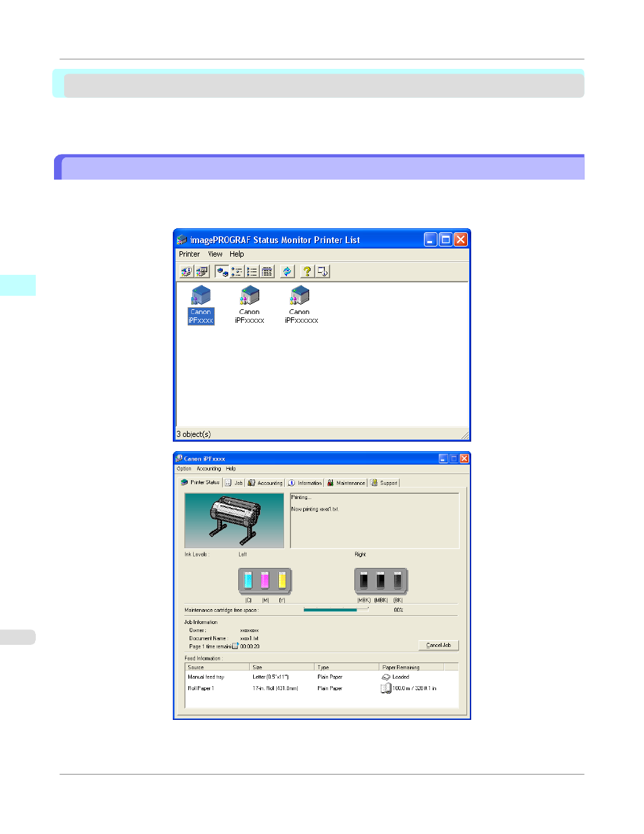
Task: Open the Option menu in Canon iPFxxxx window
Action: click(x=184, y=469)
